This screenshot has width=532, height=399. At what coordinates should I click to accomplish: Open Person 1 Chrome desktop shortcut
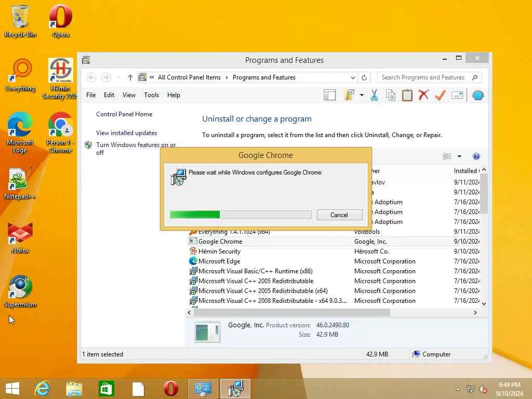click(x=60, y=133)
